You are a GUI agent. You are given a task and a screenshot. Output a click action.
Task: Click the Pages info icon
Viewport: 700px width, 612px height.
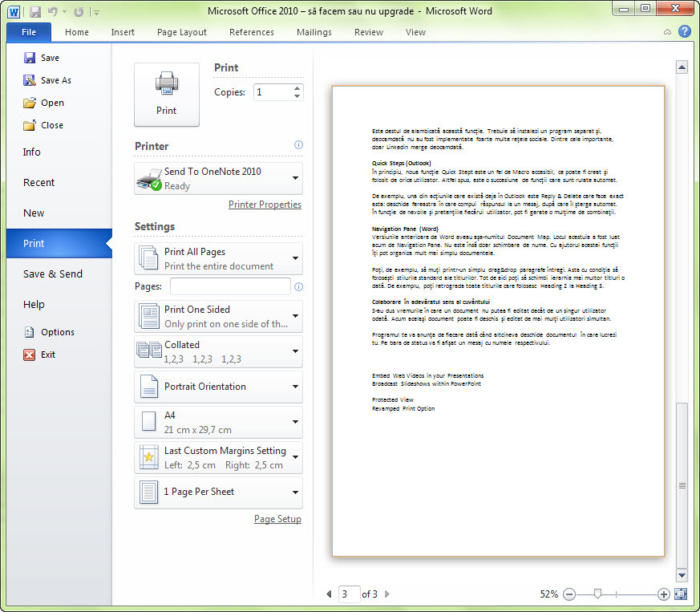(298, 286)
